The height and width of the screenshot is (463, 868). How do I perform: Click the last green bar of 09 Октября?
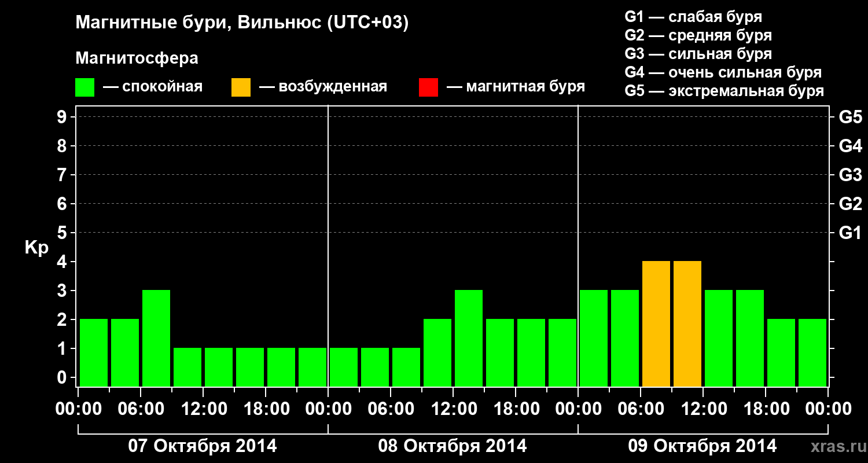pos(812,352)
